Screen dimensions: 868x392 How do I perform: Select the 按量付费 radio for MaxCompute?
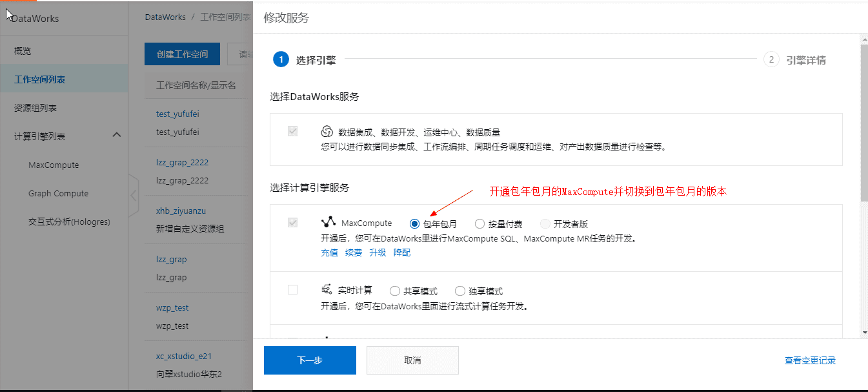point(479,223)
